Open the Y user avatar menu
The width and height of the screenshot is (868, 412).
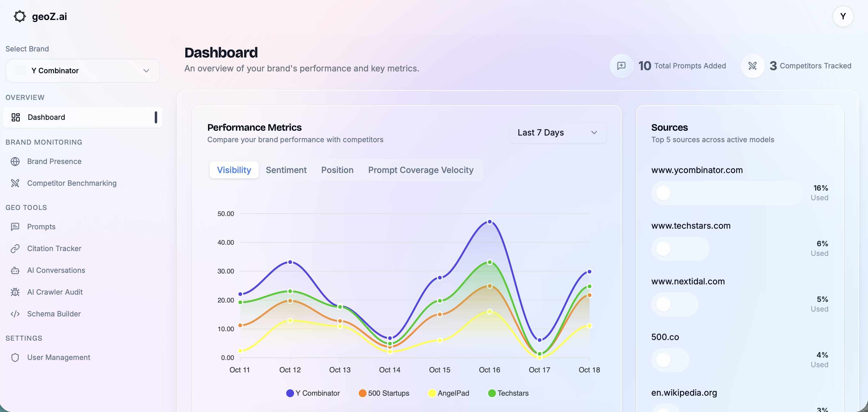(x=843, y=16)
